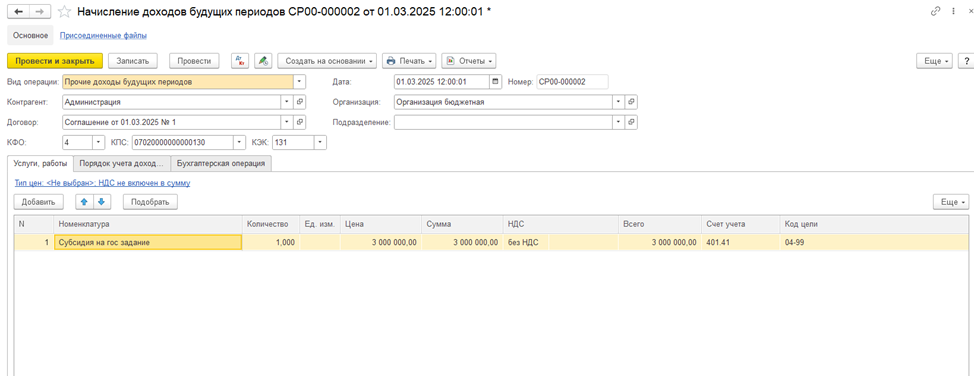Click the green-marked document icon beside Провести

point(263,61)
